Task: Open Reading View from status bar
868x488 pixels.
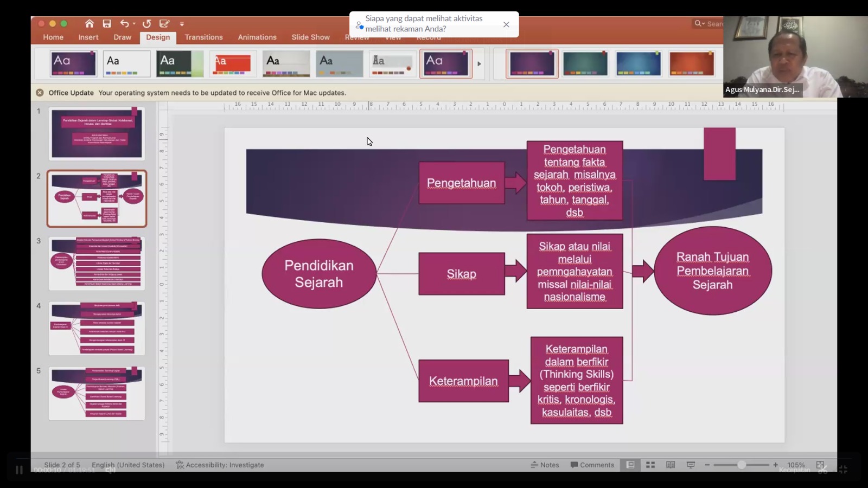Action: click(x=671, y=465)
